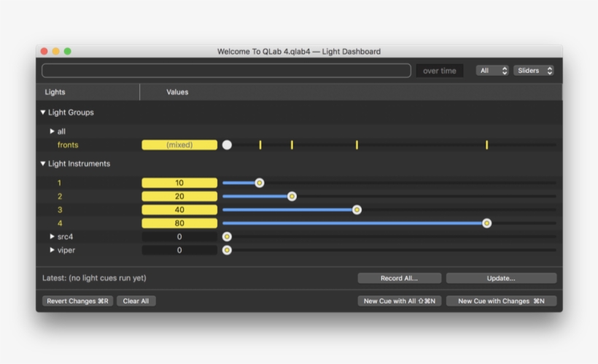This screenshot has width=598, height=364.
Task: Click instrument 3 value field showing 40
Action: tap(179, 209)
